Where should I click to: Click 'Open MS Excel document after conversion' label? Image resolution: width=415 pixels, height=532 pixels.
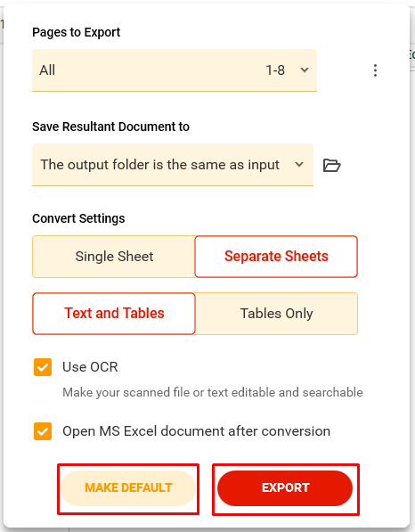pyautogui.click(x=196, y=431)
